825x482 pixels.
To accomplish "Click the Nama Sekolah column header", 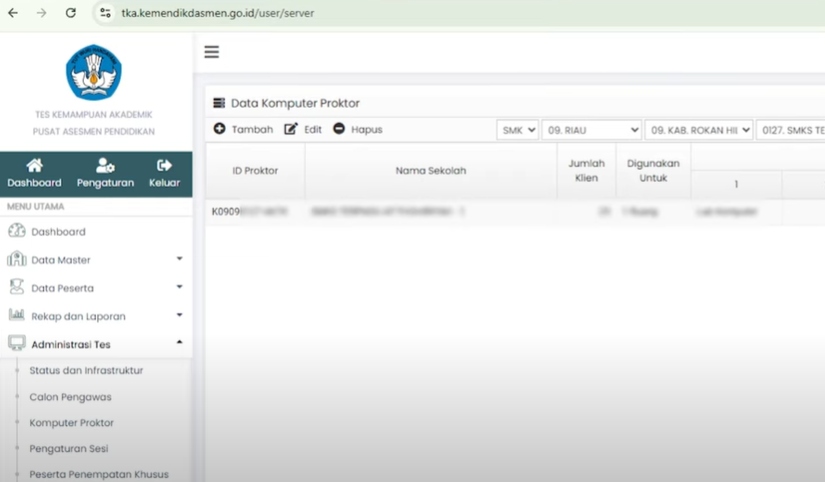I will (x=431, y=170).
